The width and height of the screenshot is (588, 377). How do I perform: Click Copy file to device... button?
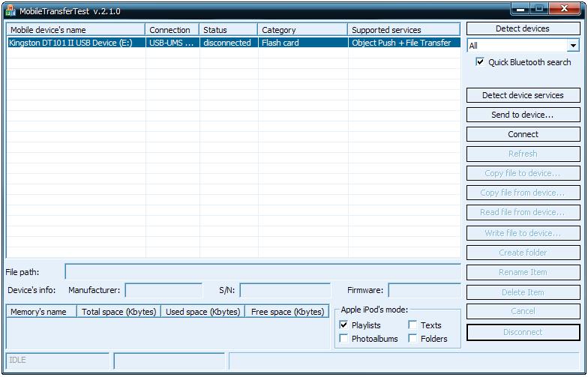pos(523,173)
